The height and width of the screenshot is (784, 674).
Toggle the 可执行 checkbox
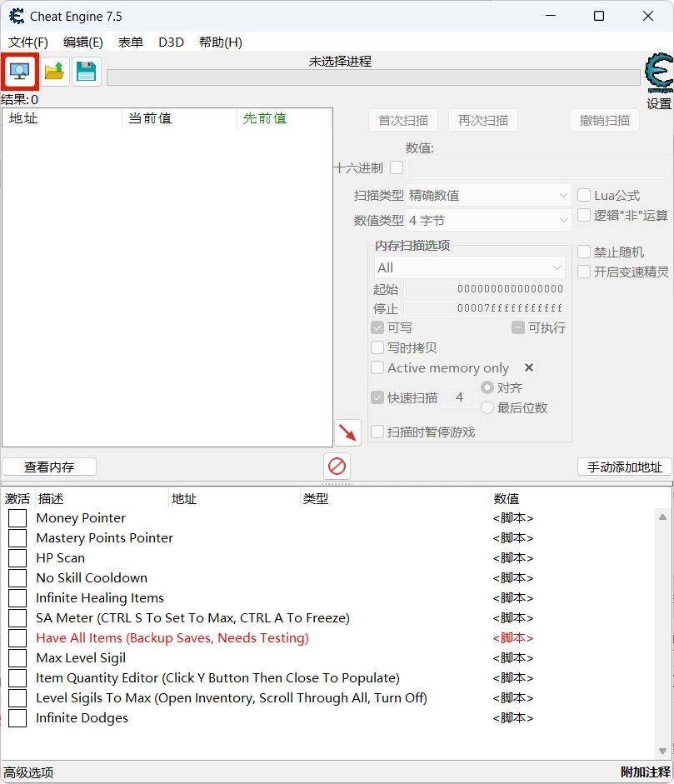click(x=518, y=328)
